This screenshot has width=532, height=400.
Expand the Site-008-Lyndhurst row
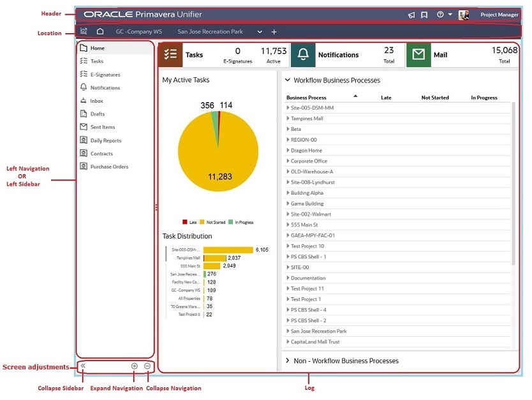point(288,182)
